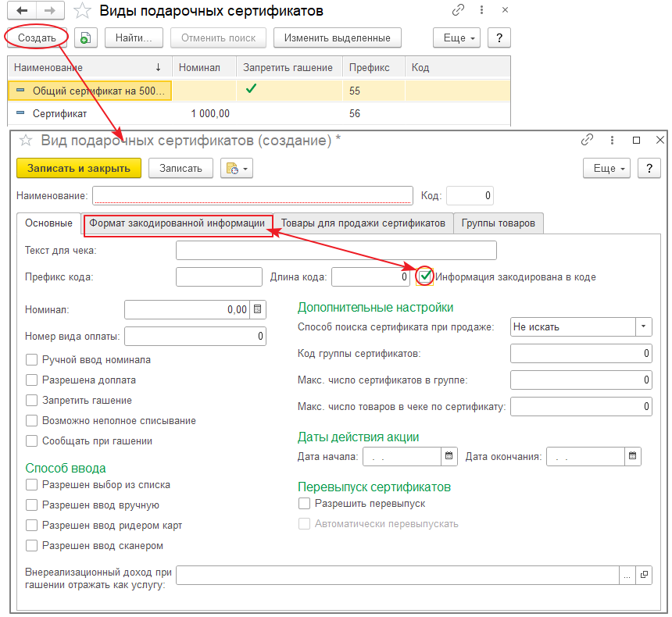Click the link icon in the creation form header

pyautogui.click(x=588, y=141)
